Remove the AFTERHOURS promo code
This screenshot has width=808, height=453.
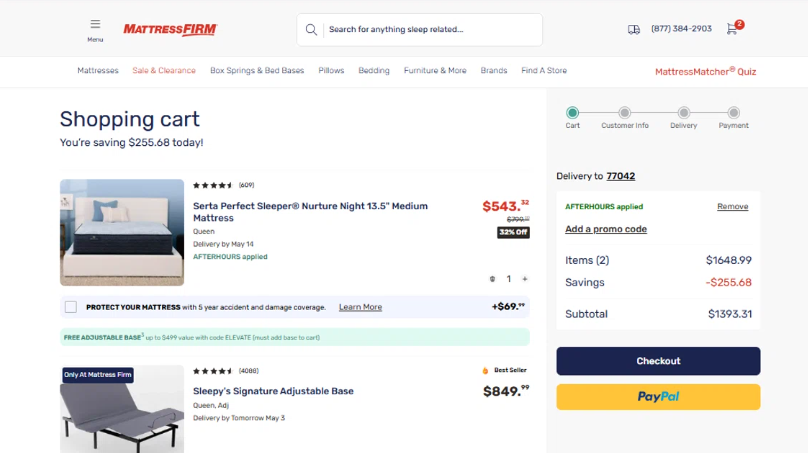(732, 207)
